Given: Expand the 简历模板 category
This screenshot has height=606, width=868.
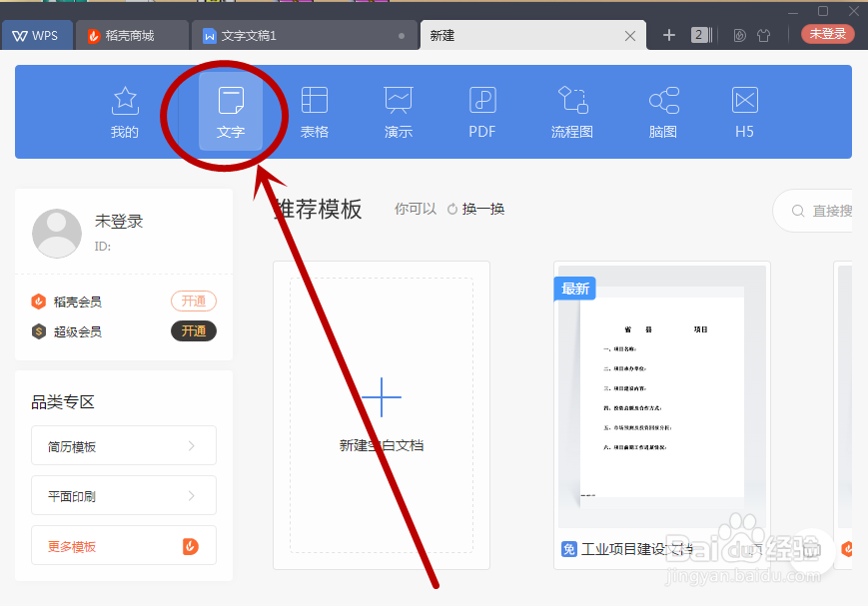Looking at the screenshot, I should [123, 445].
